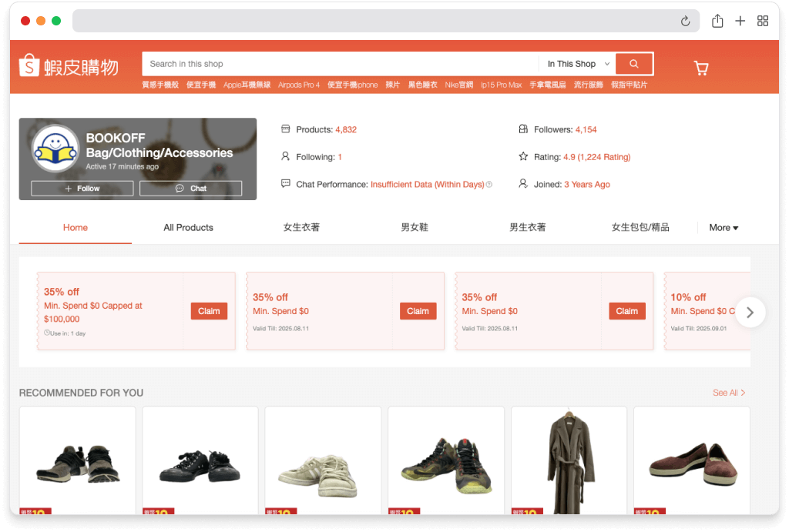
Task: Click the browser share icon
Action: coord(717,22)
